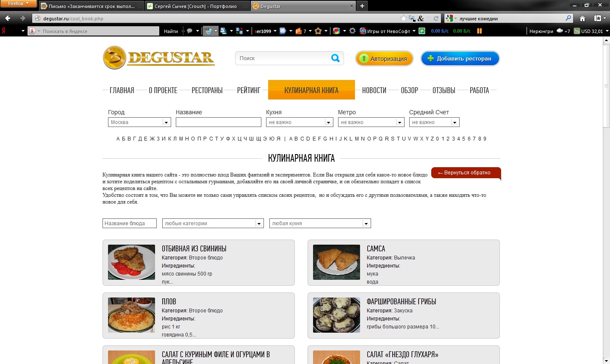Click the Добавить ресторан button
The height and width of the screenshot is (364, 610).
click(460, 58)
